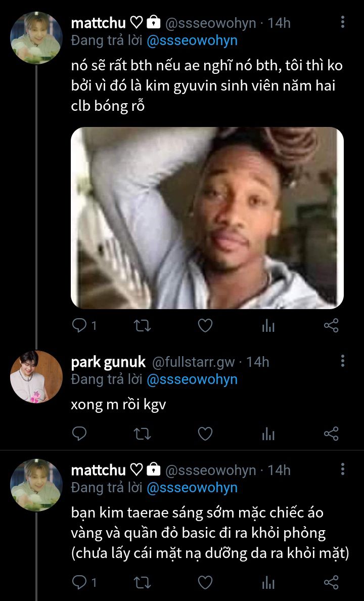Viewport: 364px width, 601px height.
Task: Share park gunuk's tweet
Action: tap(331, 434)
